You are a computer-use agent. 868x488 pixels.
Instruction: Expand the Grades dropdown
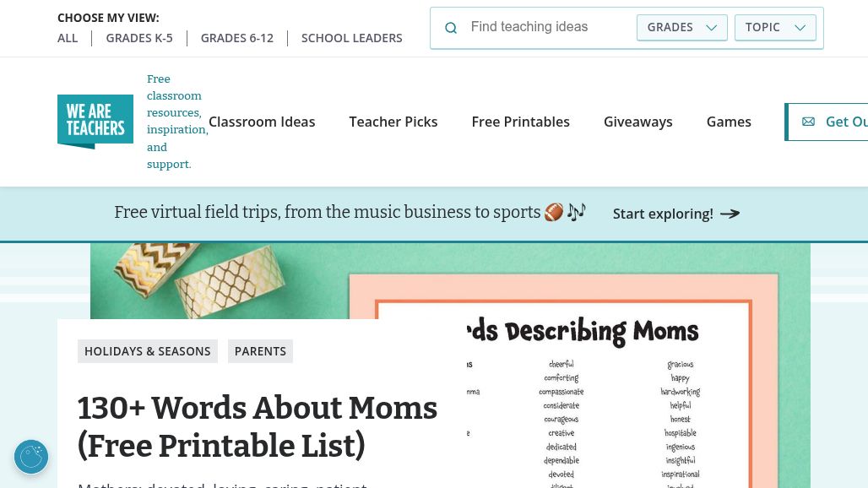(x=681, y=28)
